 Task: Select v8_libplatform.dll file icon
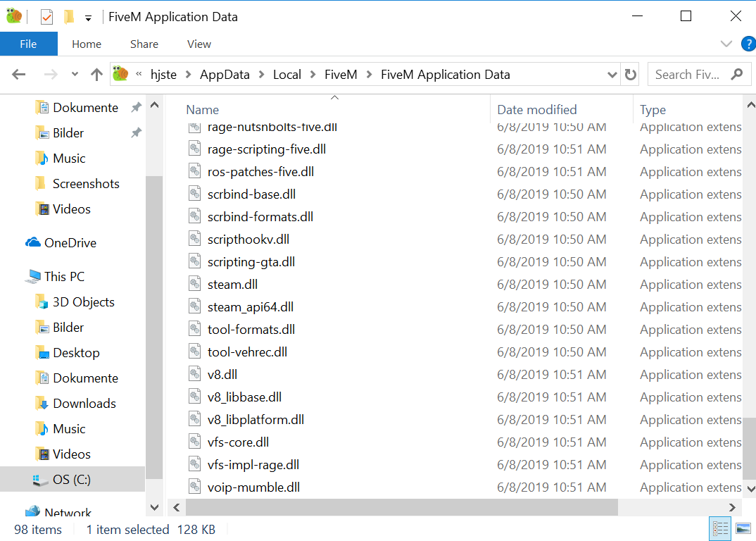coord(195,419)
